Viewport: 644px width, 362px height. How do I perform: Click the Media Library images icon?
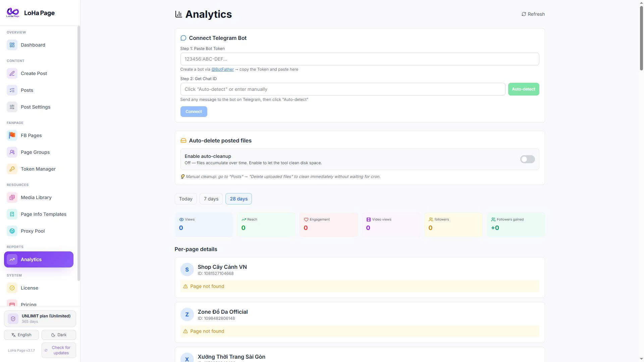click(x=12, y=197)
